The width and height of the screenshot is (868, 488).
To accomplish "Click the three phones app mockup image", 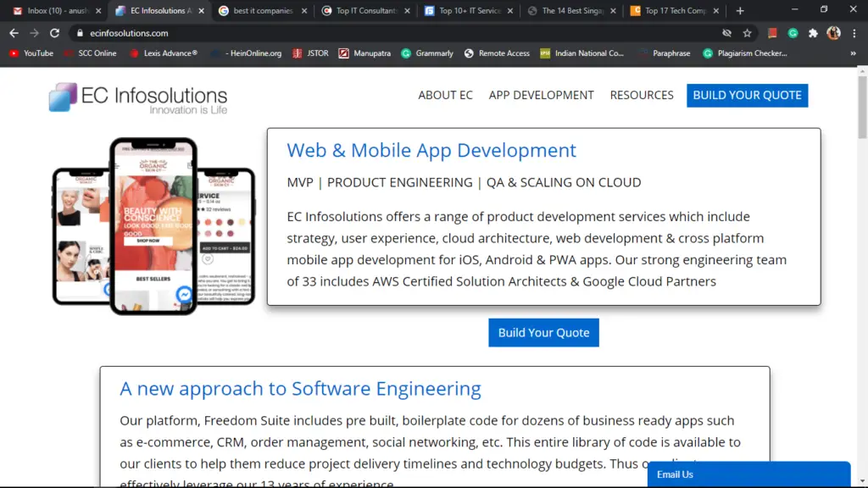I will [x=153, y=226].
